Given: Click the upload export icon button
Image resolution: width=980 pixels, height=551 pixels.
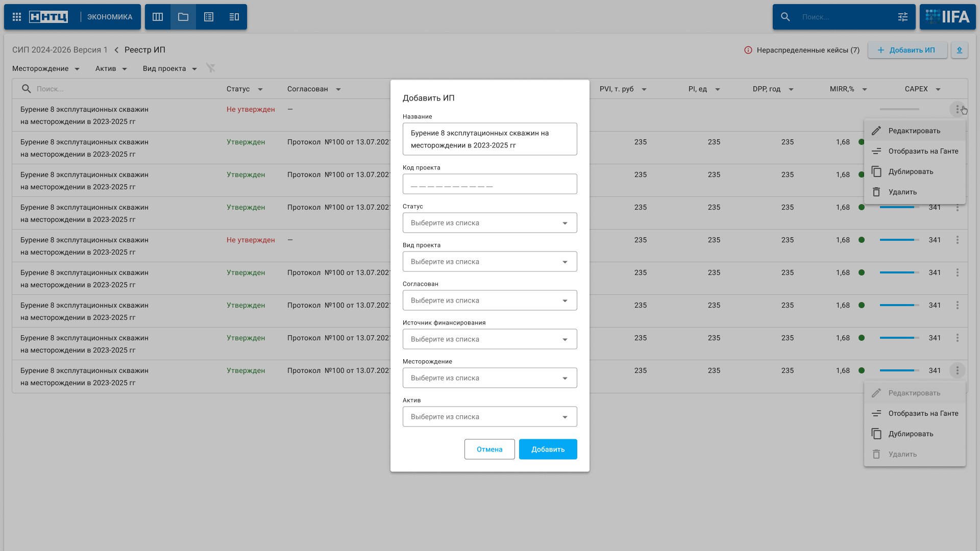Looking at the screenshot, I should pyautogui.click(x=960, y=50).
